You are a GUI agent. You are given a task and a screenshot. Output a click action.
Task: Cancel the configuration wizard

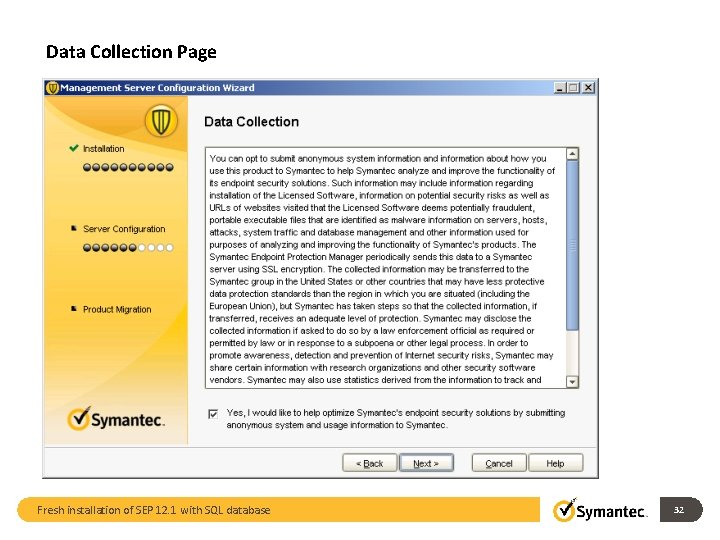tap(499, 463)
